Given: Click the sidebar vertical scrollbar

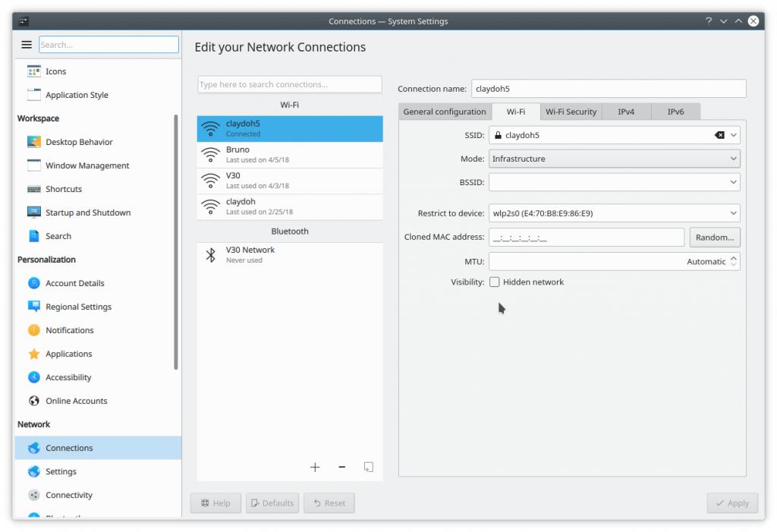Looking at the screenshot, I should click(x=176, y=243).
